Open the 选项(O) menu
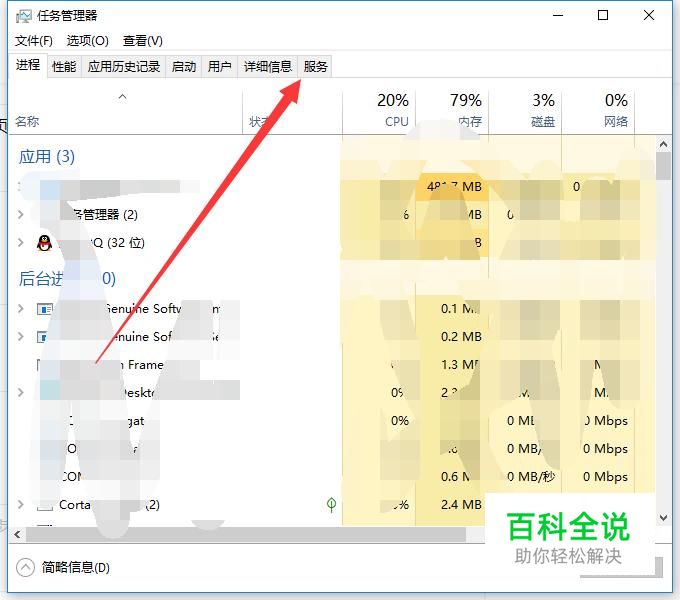 88,41
